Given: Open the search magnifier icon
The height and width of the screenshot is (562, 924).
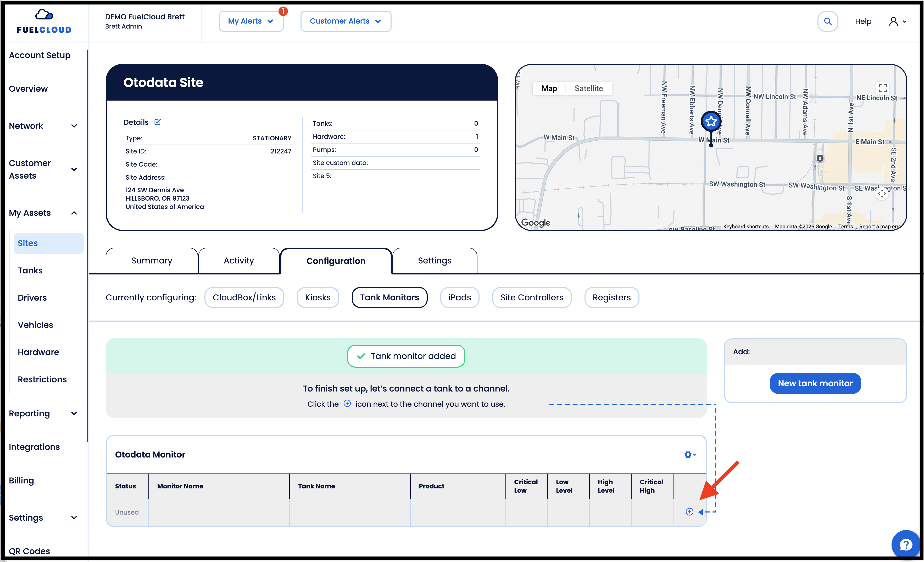Looking at the screenshot, I should click(828, 21).
